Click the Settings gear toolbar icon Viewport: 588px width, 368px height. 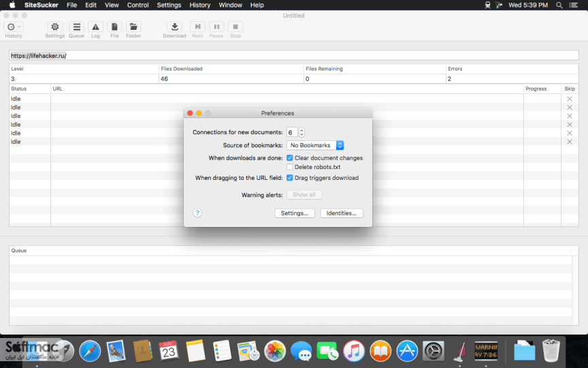pyautogui.click(x=54, y=27)
